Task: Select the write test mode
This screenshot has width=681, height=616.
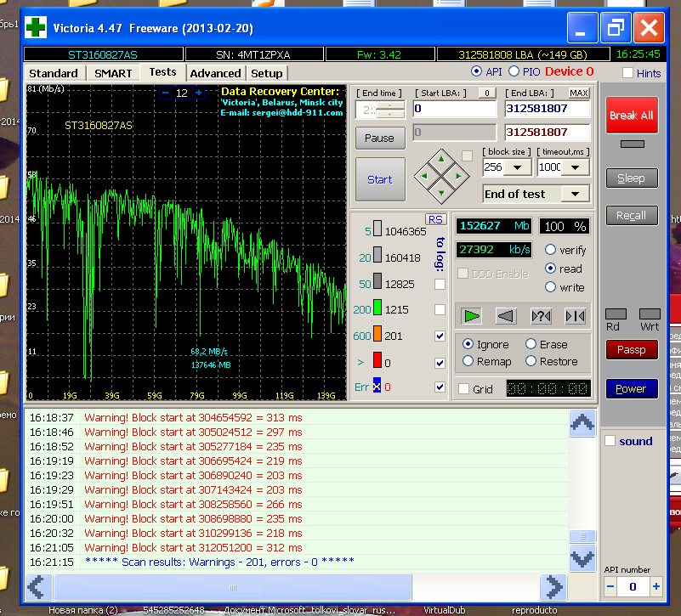Action: tap(550, 287)
